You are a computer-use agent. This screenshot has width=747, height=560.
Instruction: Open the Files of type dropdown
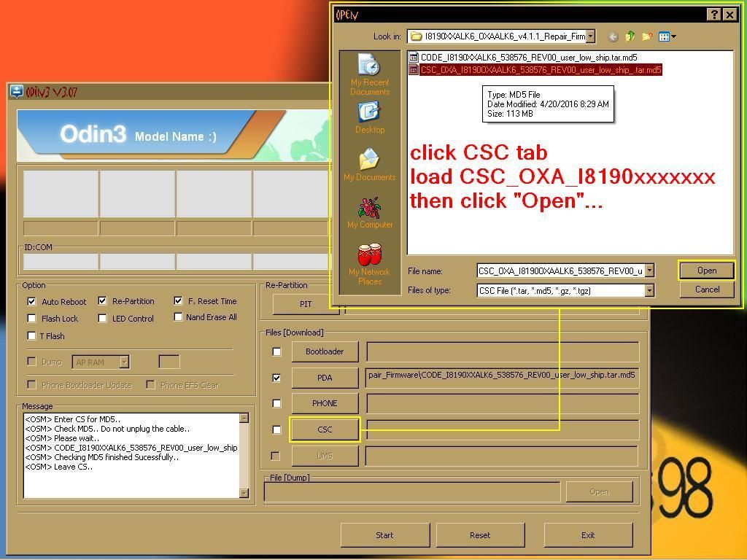649,290
